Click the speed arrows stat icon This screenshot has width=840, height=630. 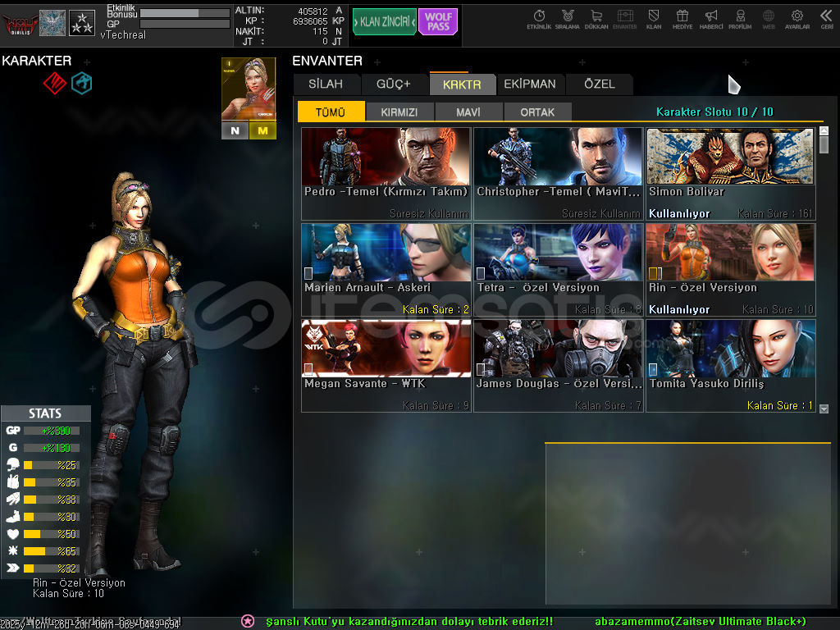coord(13,568)
